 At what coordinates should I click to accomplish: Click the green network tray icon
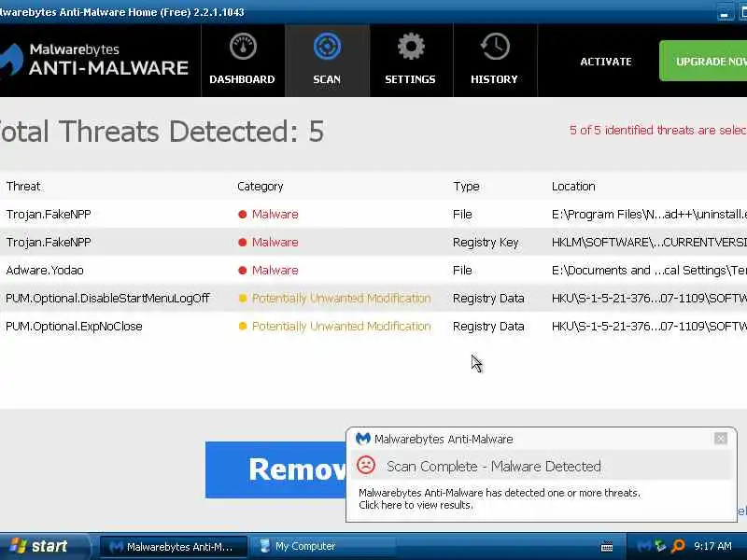[x=661, y=546]
